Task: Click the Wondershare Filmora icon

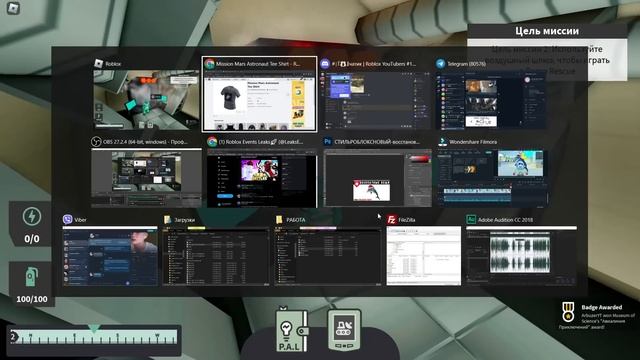Action: click(442, 142)
